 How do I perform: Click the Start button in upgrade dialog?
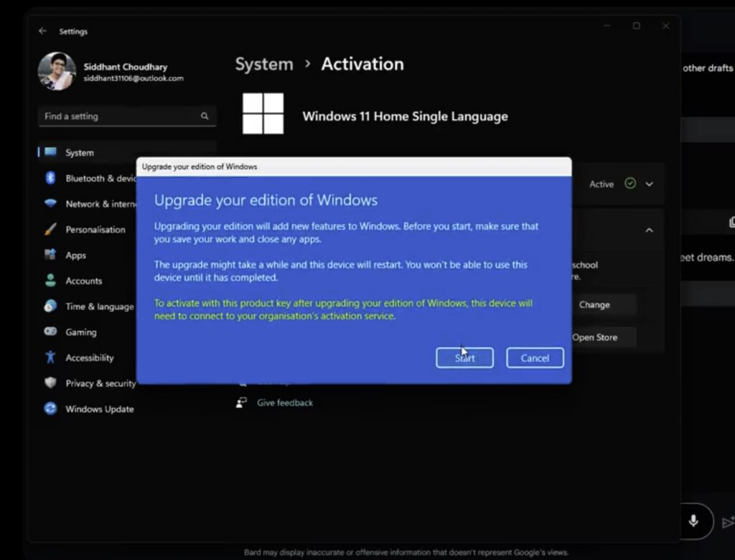[x=464, y=358]
